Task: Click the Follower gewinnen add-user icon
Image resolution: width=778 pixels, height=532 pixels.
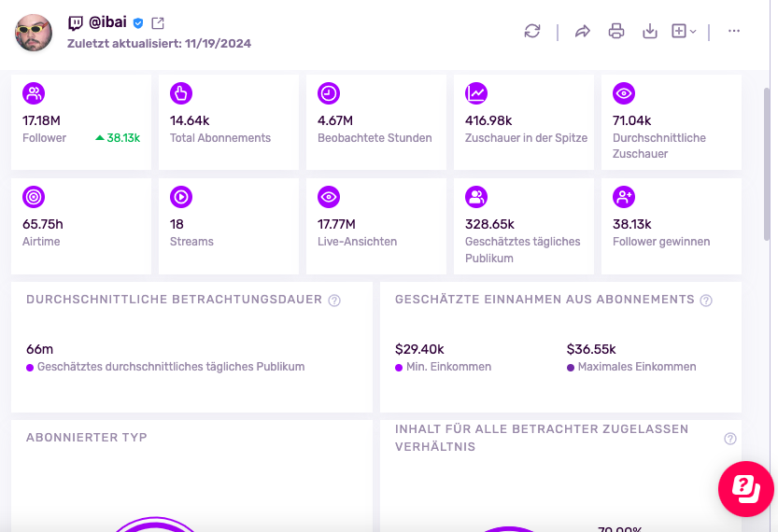Action: 624,197
